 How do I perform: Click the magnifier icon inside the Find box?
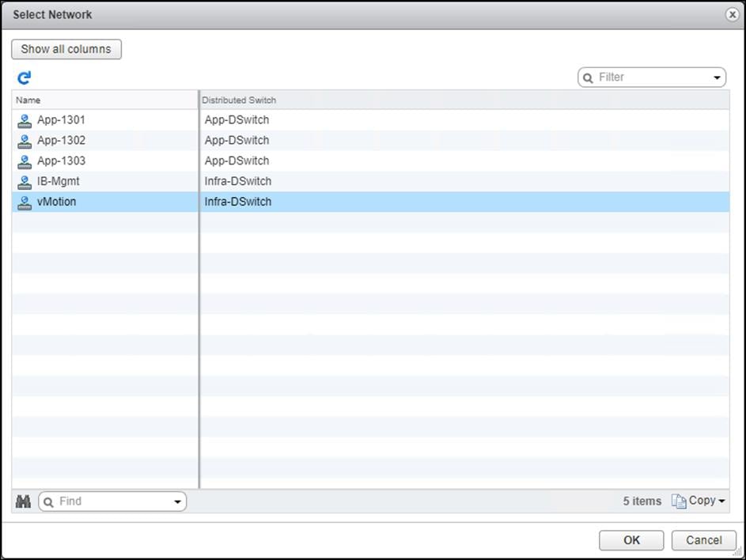tap(49, 501)
